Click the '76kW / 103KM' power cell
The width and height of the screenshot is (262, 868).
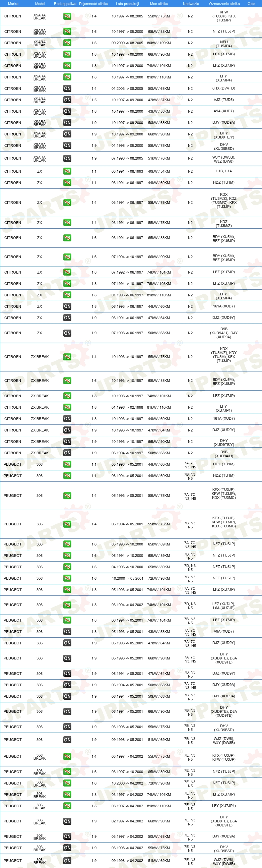pyautogui.click(x=159, y=284)
